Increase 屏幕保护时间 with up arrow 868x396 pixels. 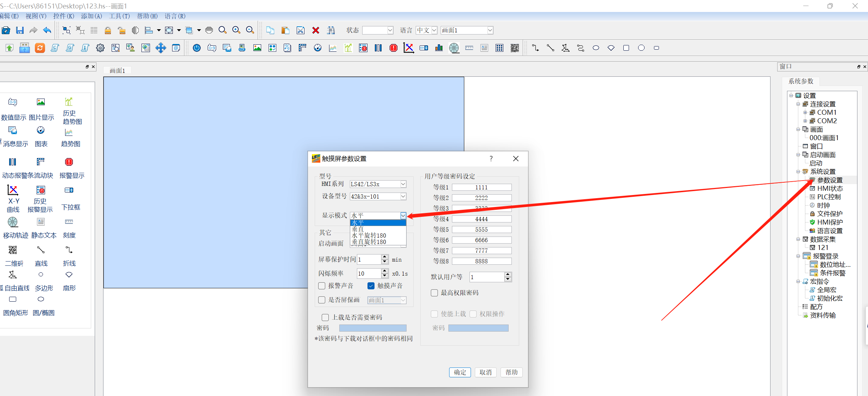385,257
